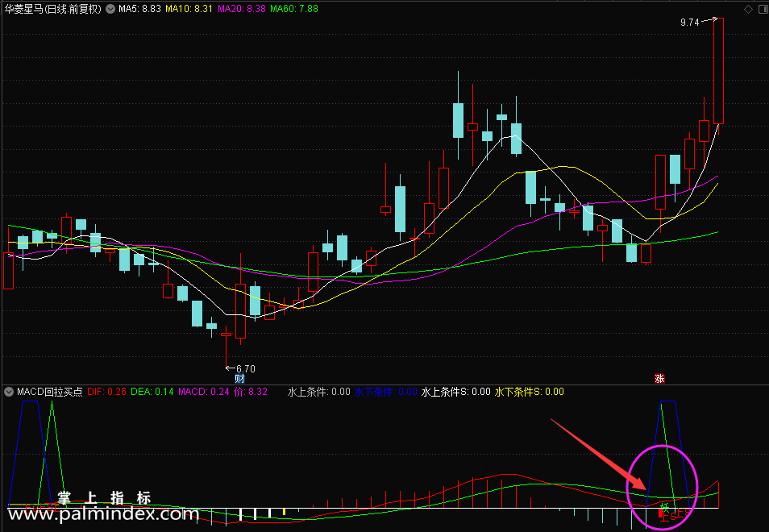
Task: Select the MA5: 8.83 legend label
Action: 139,9
